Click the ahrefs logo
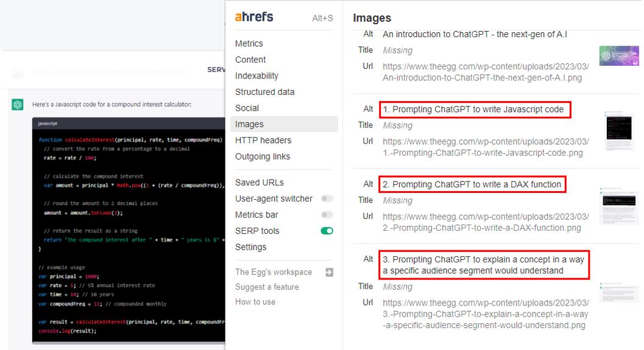644x350 pixels. [254, 17]
